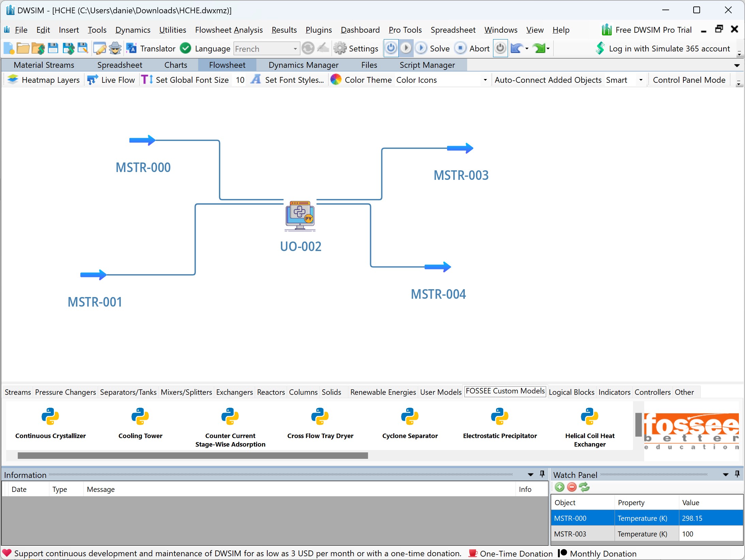Open the Flowsheet Analysis menu
Image resolution: width=745 pixels, height=560 pixels.
[x=229, y=30]
